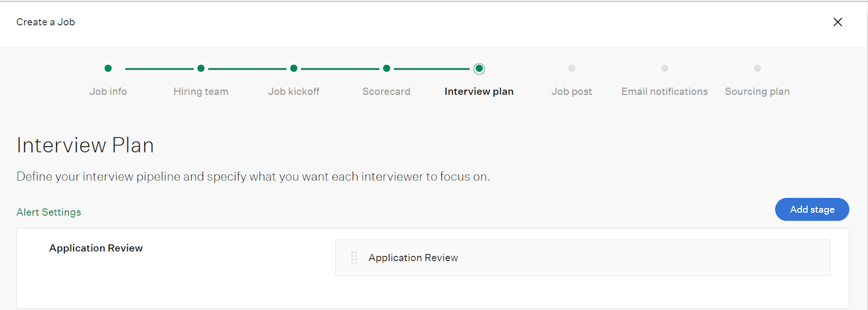Screen dimensions: 868x310
Task: Open the Hiring team step label
Action: [x=201, y=92]
